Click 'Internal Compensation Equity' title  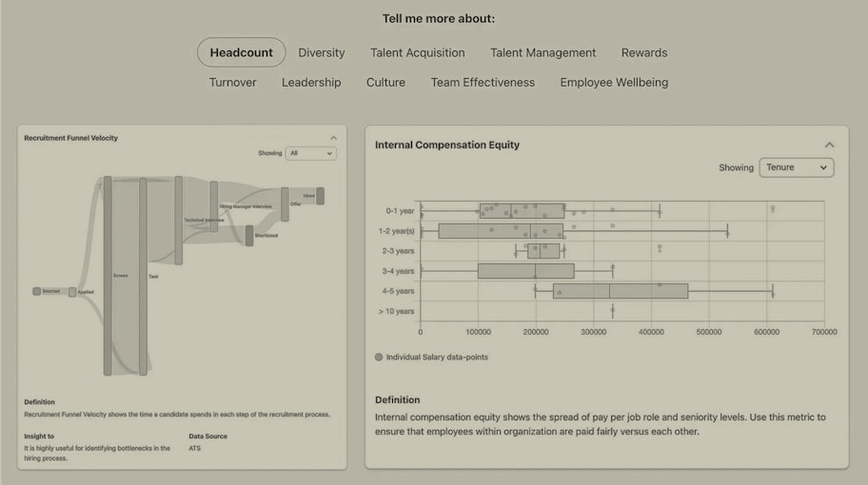(447, 145)
